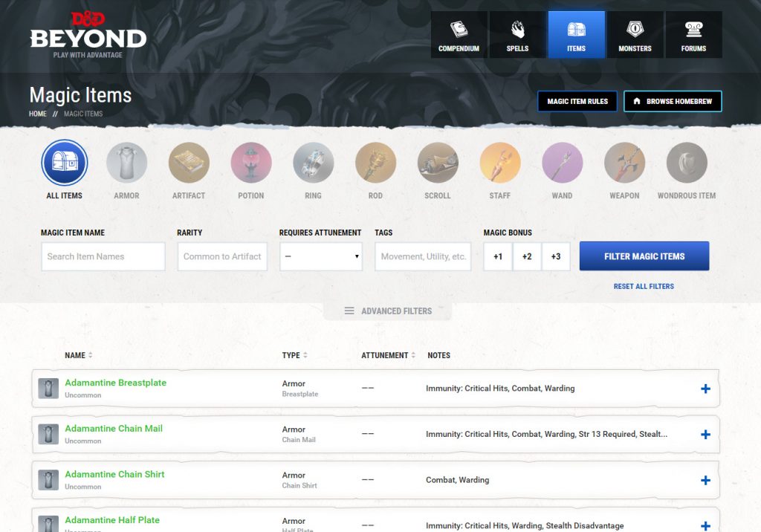Open the Spells navigation tab
This screenshot has height=532, width=761.
pyautogui.click(x=517, y=35)
